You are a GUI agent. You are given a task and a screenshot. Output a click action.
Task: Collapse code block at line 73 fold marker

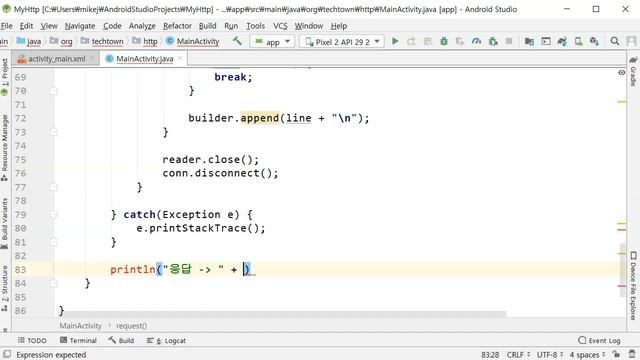(x=53, y=132)
